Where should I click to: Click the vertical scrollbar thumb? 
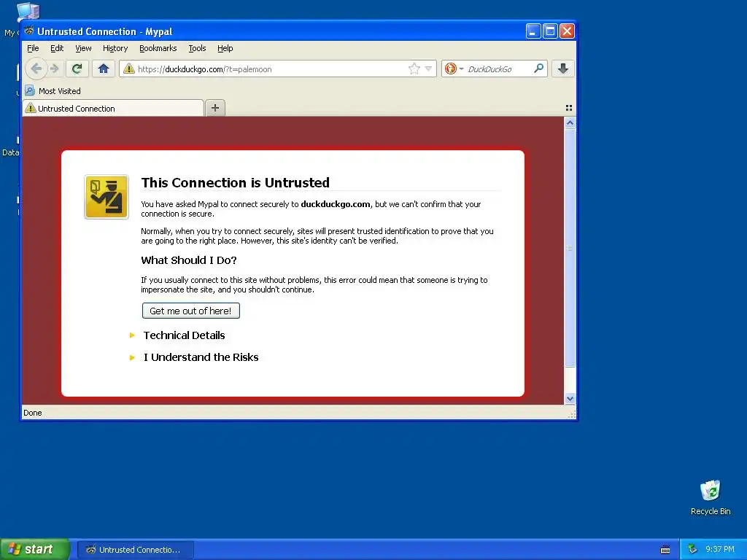click(570, 248)
